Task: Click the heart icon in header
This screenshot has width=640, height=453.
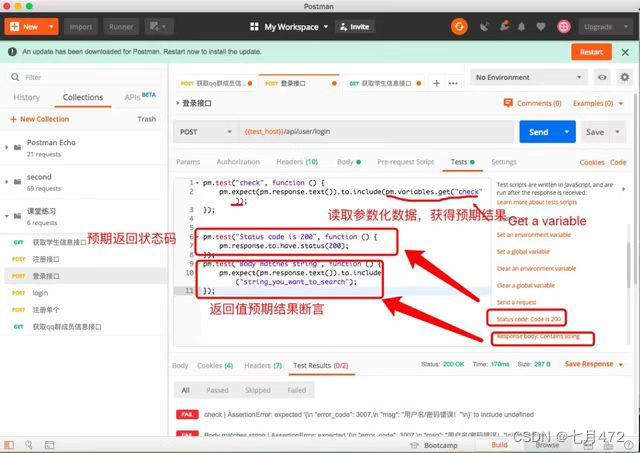Action: (x=541, y=27)
